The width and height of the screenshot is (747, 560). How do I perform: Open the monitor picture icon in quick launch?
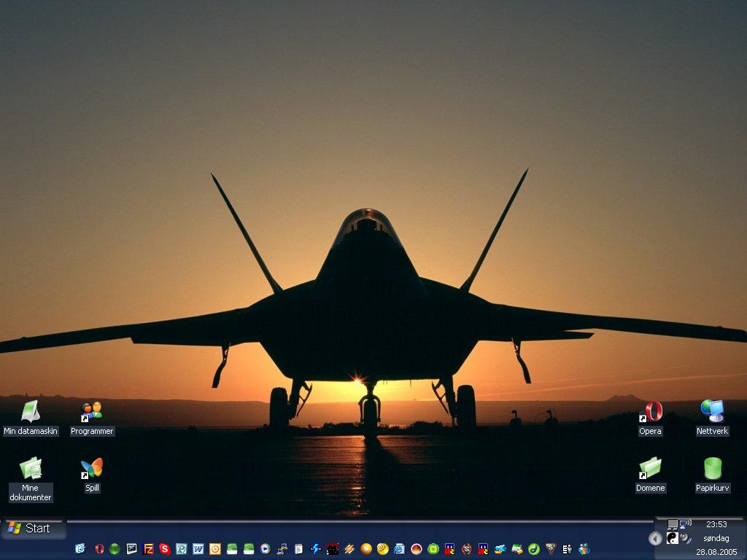[131, 548]
